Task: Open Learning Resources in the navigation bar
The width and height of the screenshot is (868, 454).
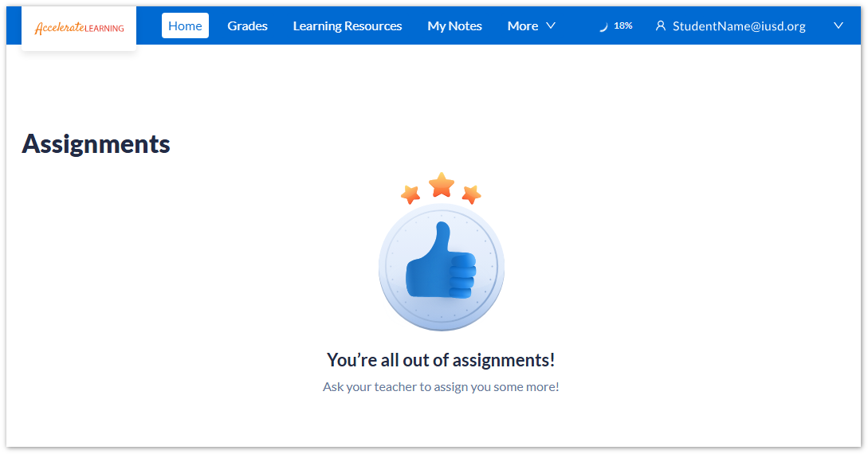Action: pyautogui.click(x=347, y=26)
